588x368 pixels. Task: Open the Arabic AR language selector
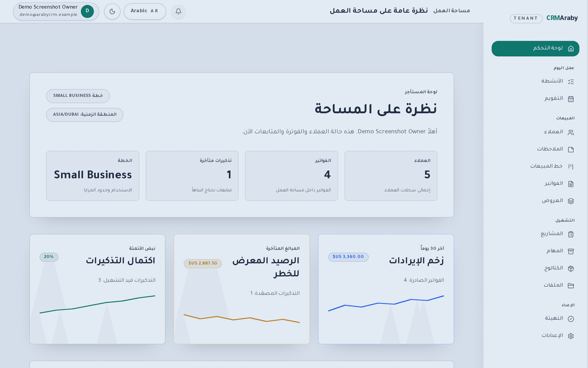(x=145, y=11)
